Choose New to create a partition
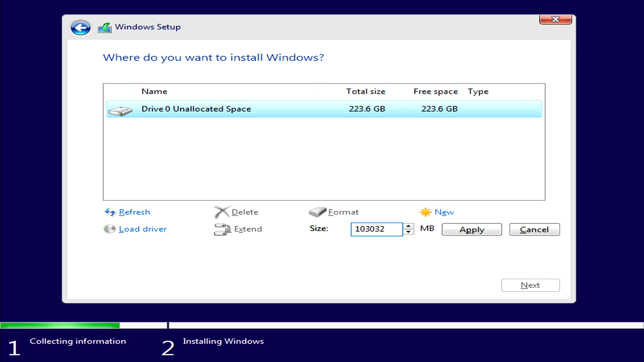644x362 pixels. tap(444, 212)
